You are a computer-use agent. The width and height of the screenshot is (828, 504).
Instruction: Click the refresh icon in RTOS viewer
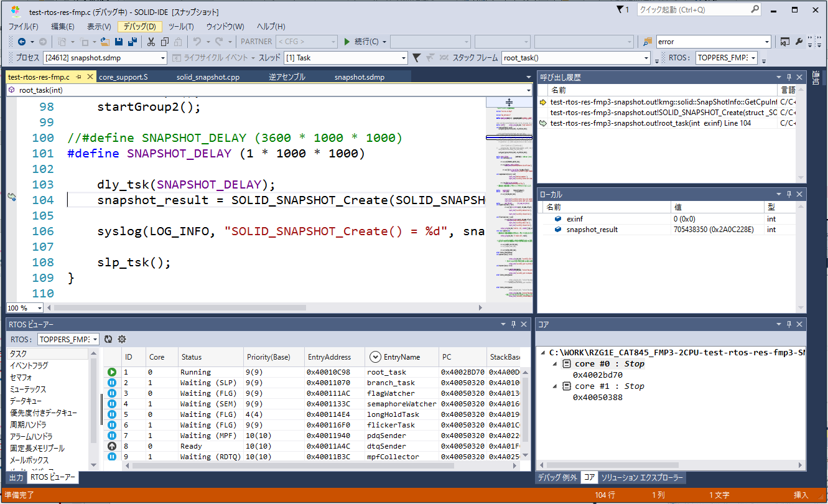coord(108,339)
